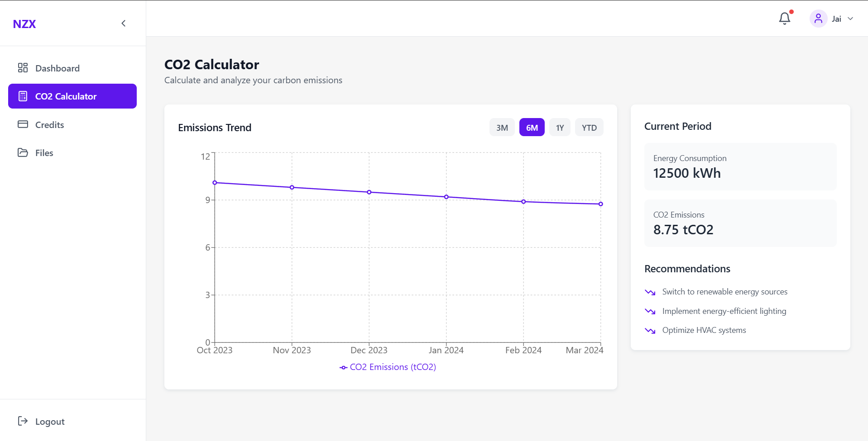Click the Credits card icon
868x441 pixels.
[23, 124]
